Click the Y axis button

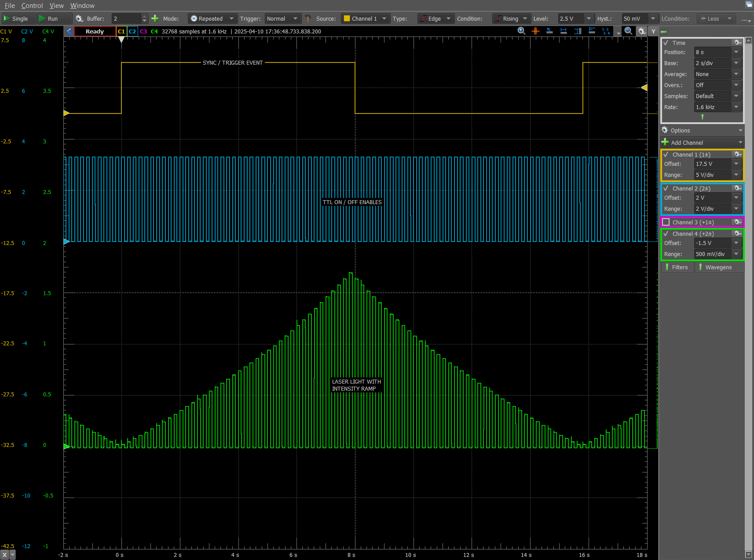[653, 31]
